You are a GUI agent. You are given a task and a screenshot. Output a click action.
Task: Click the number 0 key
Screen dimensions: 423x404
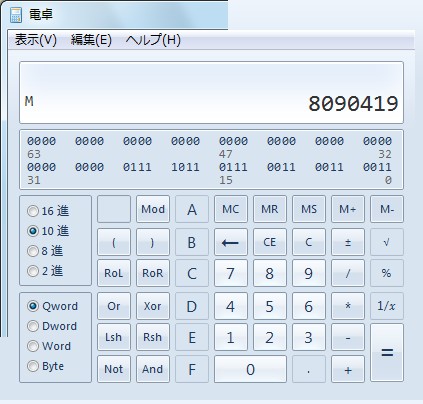click(250, 369)
